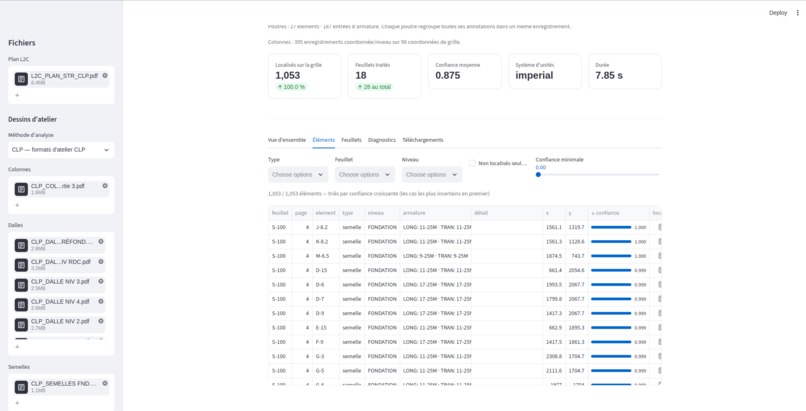Click the Durée value 7.85 s
806x411 pixels.
609,76
